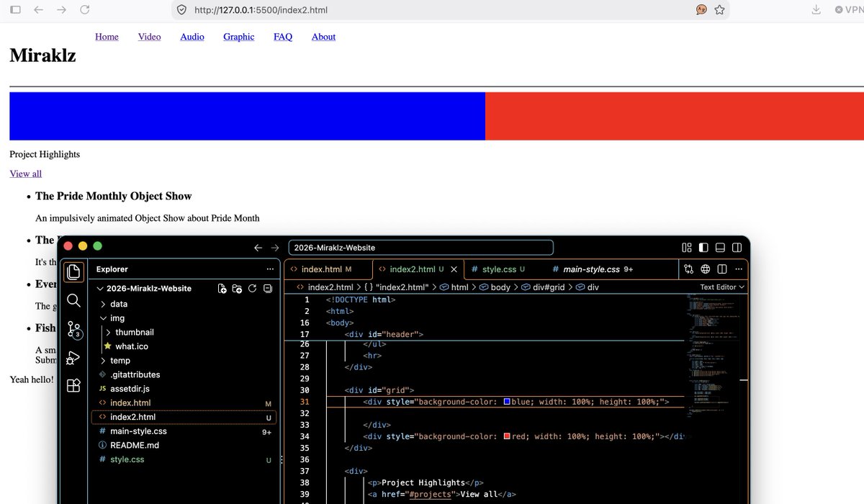Toggle the secondary side bar in VS Code
The height and width of the screenshot is (504, 864).
pos(737,248)
